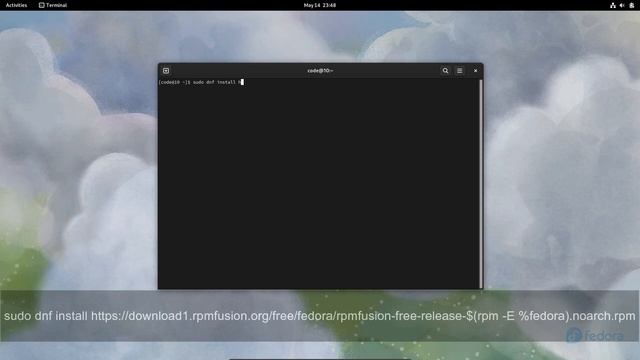Click the power icon in top bar
The width and height of the screenshot is (640, 360).
[x=631, y=5]
